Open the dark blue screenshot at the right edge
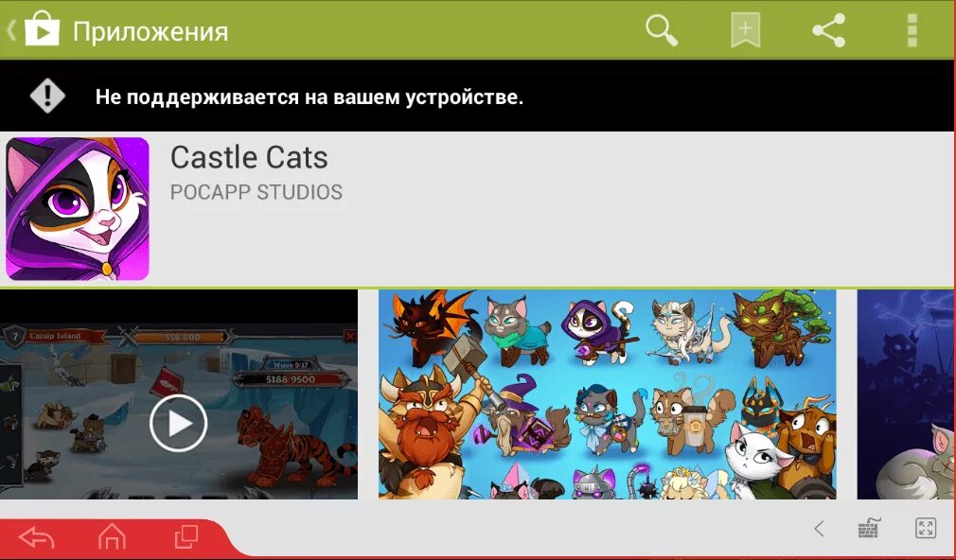 [x=905, y=394]
